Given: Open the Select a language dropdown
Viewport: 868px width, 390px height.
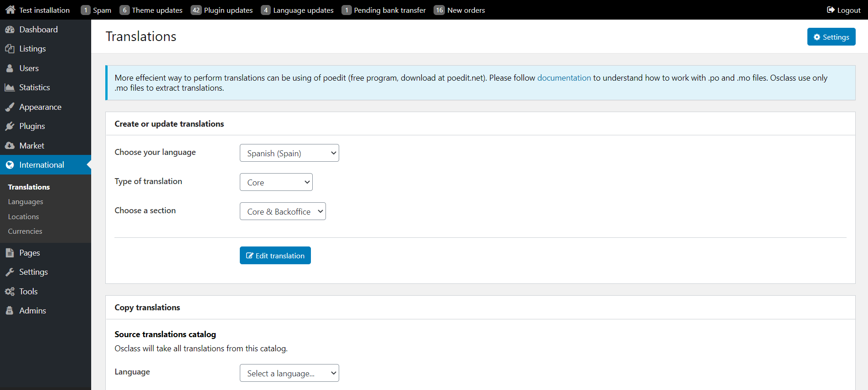Looking at the screenshot, I should coord(289,373).
